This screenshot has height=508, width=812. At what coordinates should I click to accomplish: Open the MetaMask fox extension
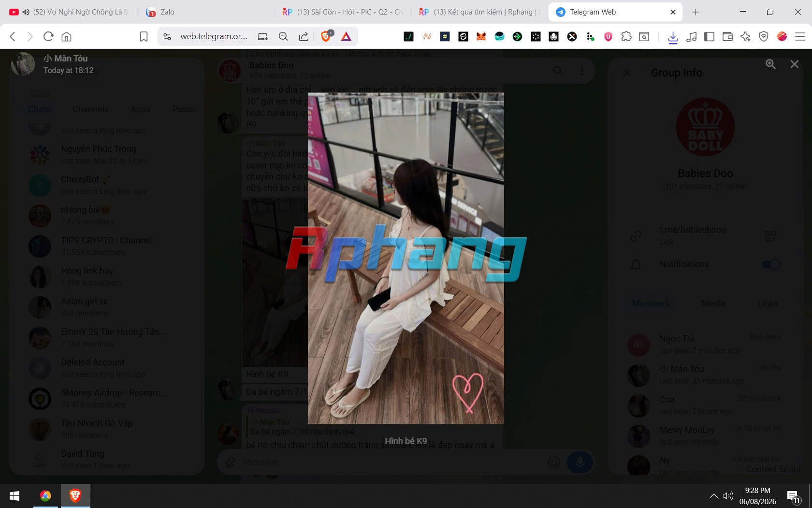(x=481, y=36)
